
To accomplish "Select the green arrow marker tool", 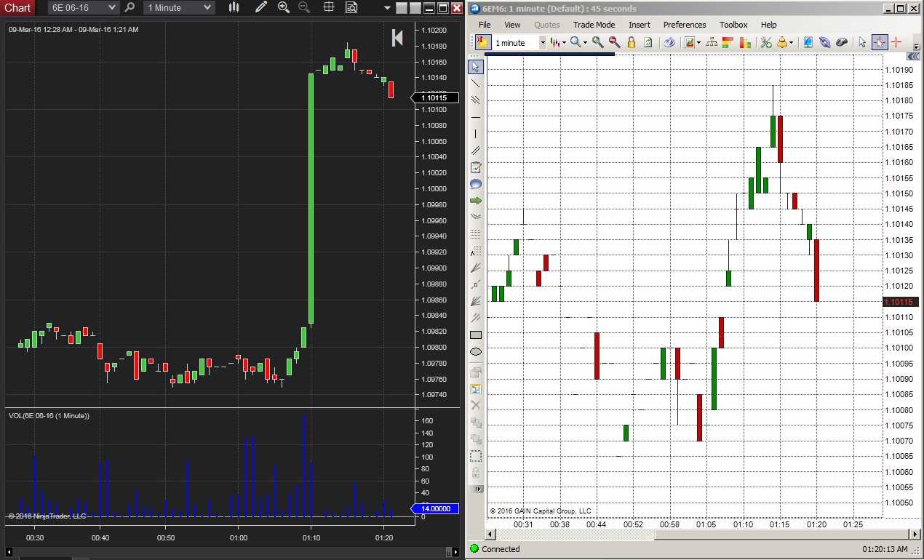I will (476, 200).
